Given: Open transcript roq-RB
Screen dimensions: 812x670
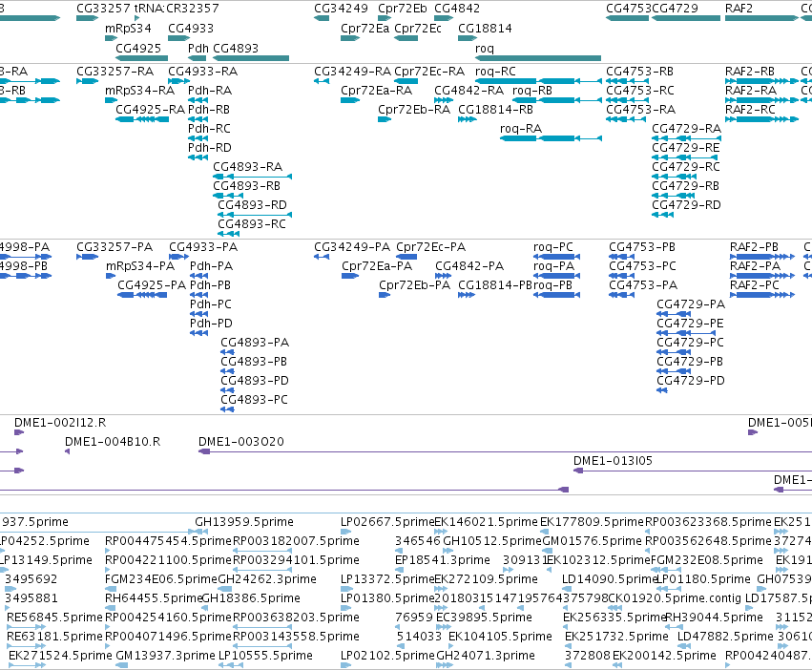Looking at the screenshot, I should click(532, 90).
